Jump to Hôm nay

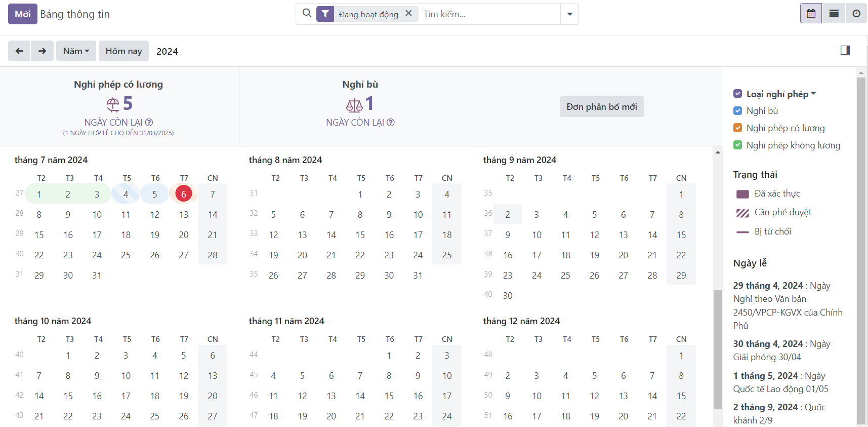123,51
